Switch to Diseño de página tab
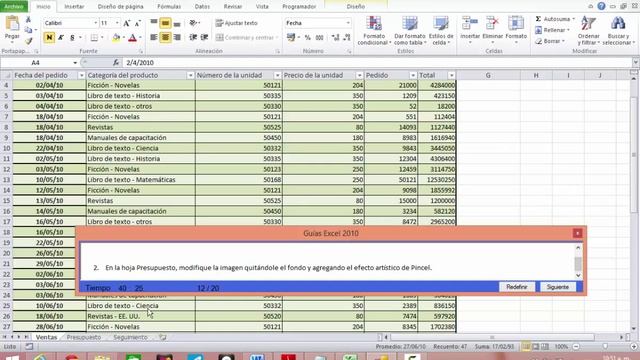Viewport: 640px width, 360px height. [x=120, y=7]
